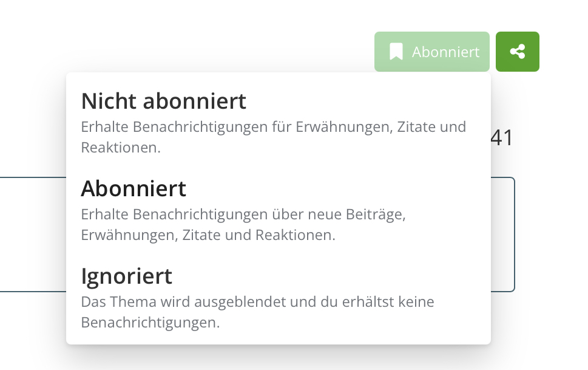The width and height of the screenshot is (588, 370).
Task: Share the topic using the share button
Action: pyautogui.click(x=517, y=52)
